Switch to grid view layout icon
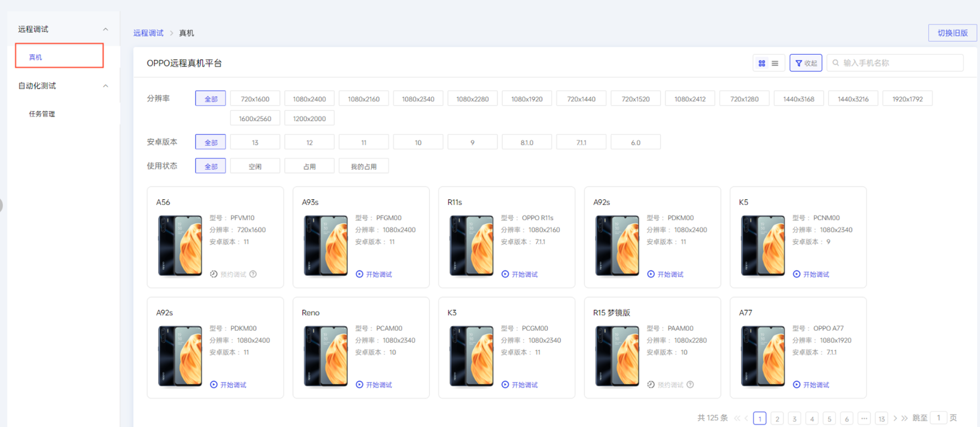Screen dimensions: 980x427 coord(762,63)
